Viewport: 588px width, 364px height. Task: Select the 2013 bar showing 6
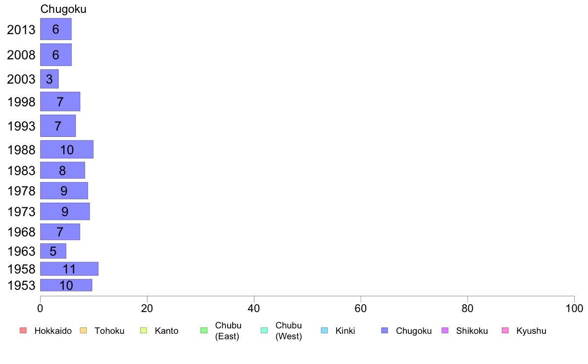pos(56,29)
